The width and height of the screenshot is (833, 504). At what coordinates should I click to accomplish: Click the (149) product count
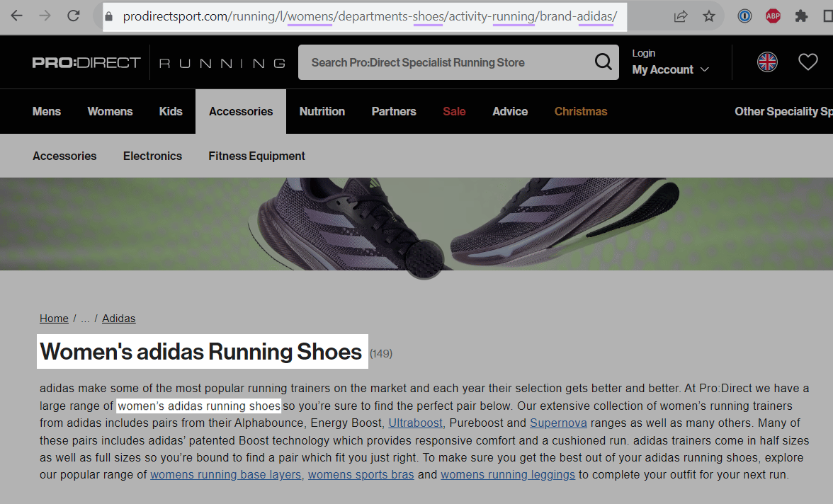(381, 354)
